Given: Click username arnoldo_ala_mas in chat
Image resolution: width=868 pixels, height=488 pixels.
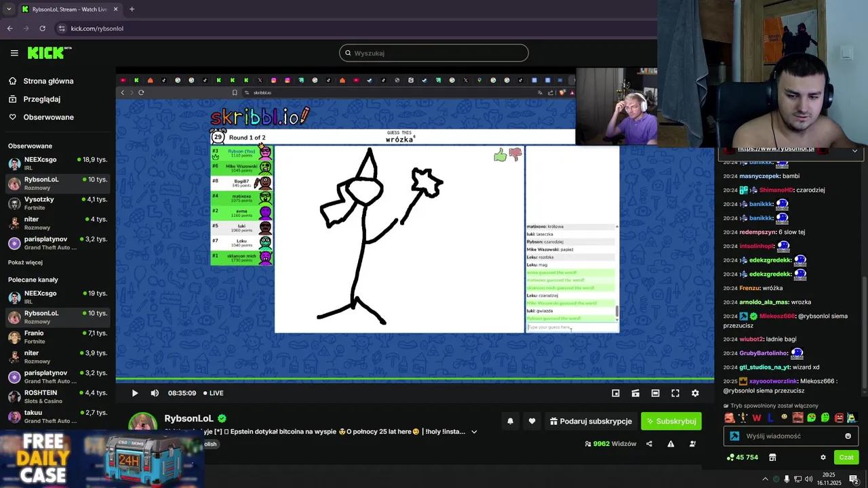Looking at the screenshot, I should tap(764, 302).
